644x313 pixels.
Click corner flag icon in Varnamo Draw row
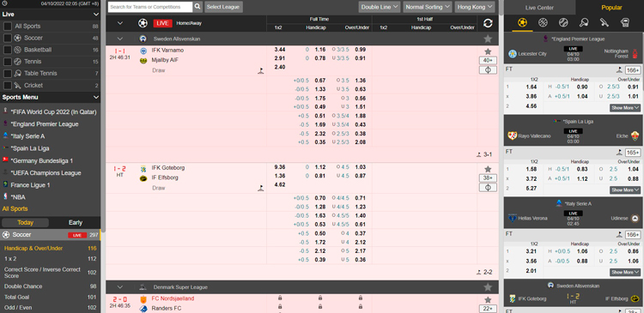[x=260, y=70]
